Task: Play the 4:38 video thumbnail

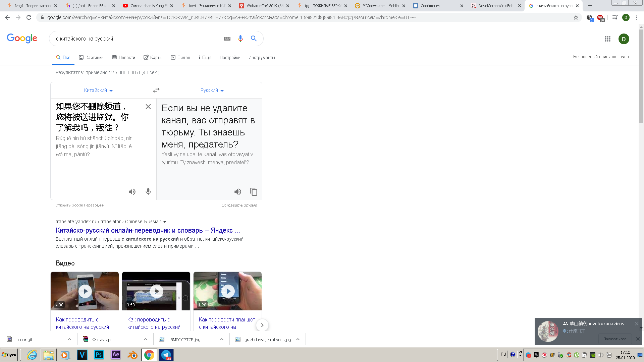Action: (x=85, y=291)
